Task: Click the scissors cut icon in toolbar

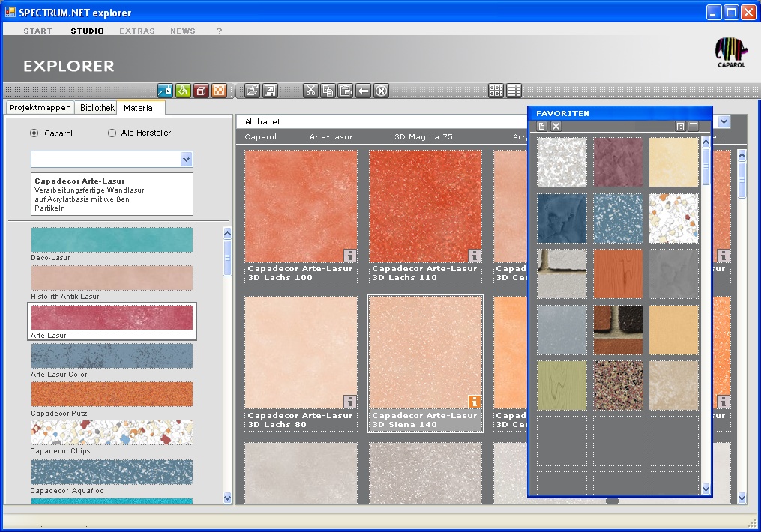Action: (x=310, y=91)
